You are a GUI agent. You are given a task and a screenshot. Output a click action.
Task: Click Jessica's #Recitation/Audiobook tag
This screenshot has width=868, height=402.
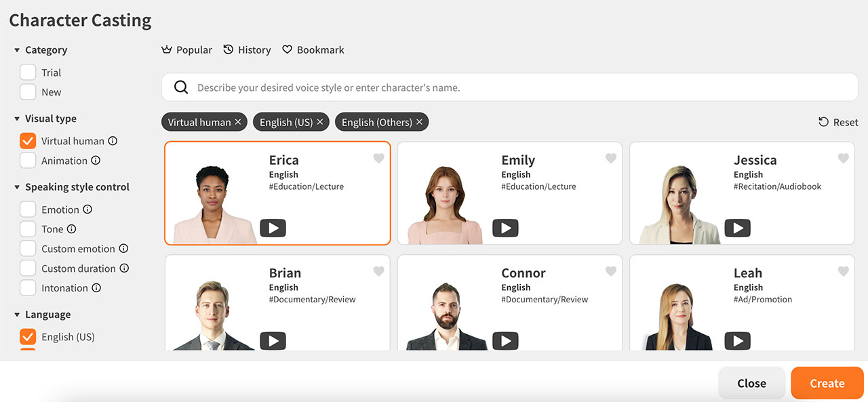(777, 186)
